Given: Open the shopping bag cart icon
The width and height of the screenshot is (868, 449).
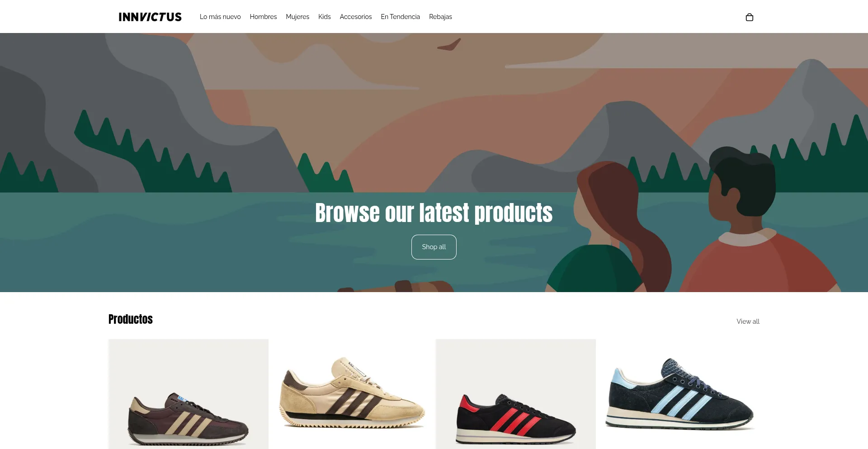Looking at the screenshot, I should point(749,17).
